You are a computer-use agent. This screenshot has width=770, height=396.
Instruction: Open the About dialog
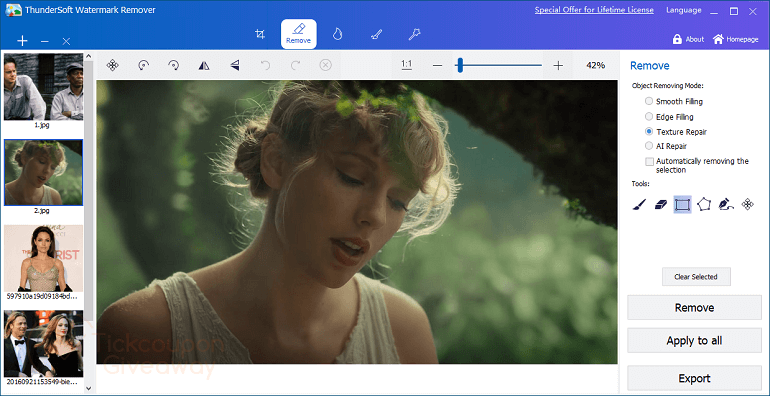tap(688, 39)
